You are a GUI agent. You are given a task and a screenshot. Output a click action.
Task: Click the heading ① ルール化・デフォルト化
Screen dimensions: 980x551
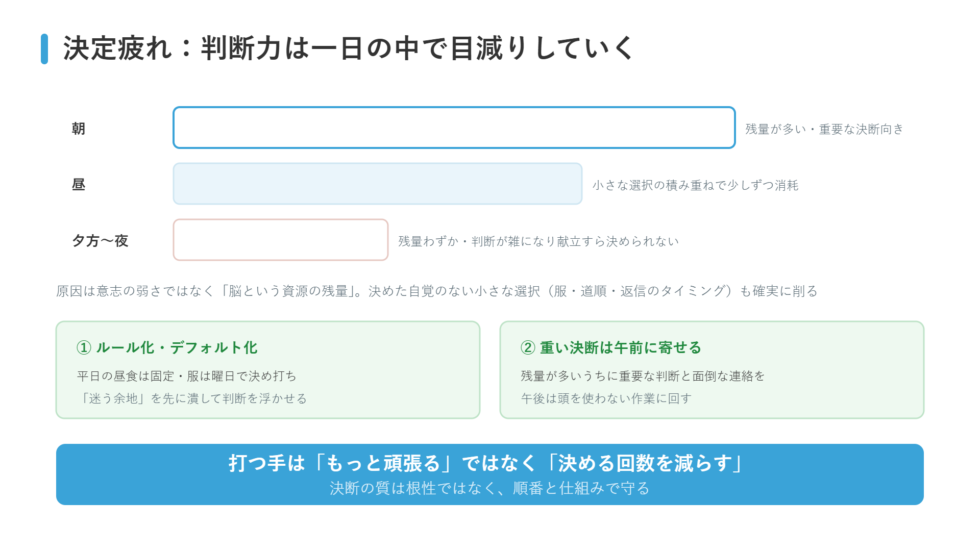(167, 347)
